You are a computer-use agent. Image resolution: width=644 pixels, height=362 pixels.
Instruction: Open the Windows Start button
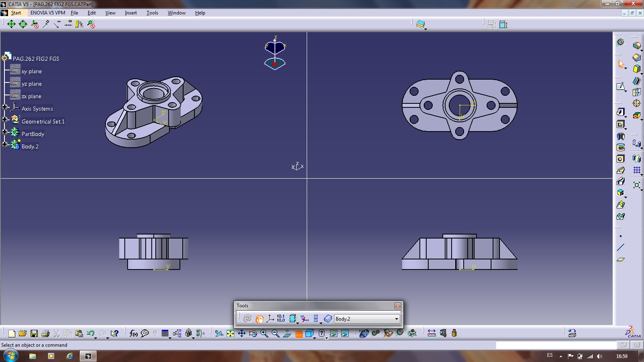point(10,356)
